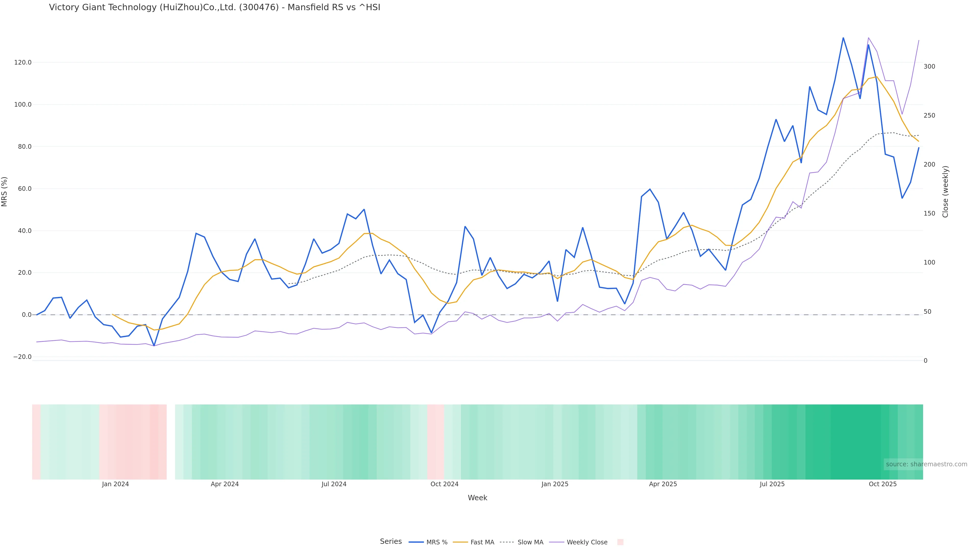Click the orange Fast MA legend line icon

[x=460, y=542]
